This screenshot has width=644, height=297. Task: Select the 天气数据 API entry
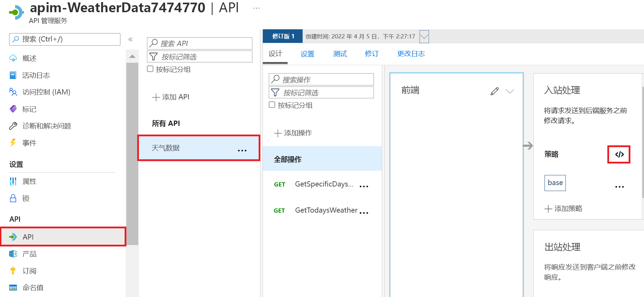click(199, 148)
